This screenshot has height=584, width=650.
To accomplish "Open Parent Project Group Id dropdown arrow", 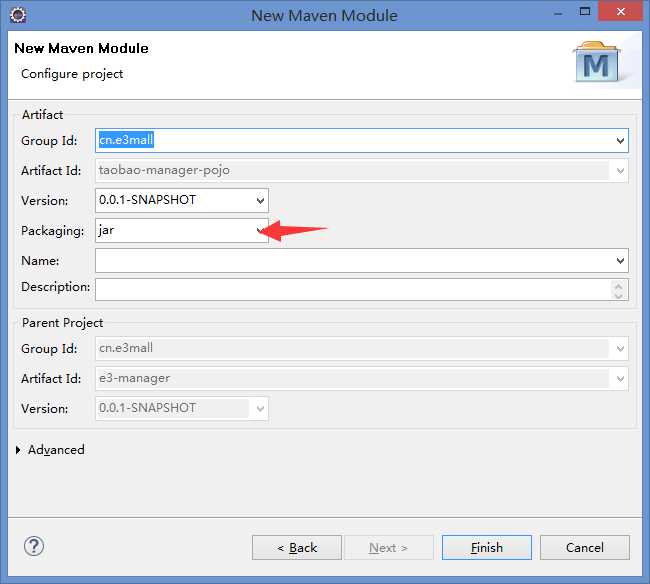I will tap(620, 349).
